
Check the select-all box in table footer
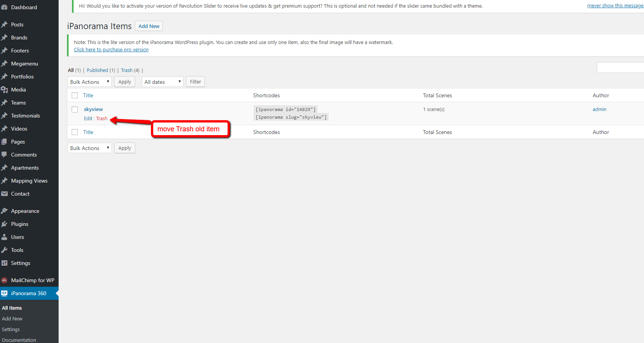pyautogui.click(x=75, y=132)
